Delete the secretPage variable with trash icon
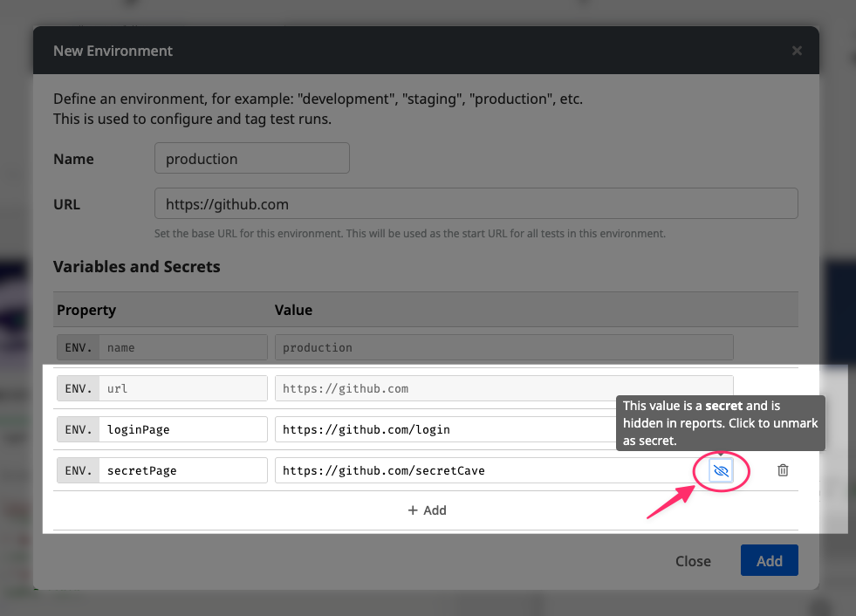Viewport: 856px width, 616px height. click(783, 470)
